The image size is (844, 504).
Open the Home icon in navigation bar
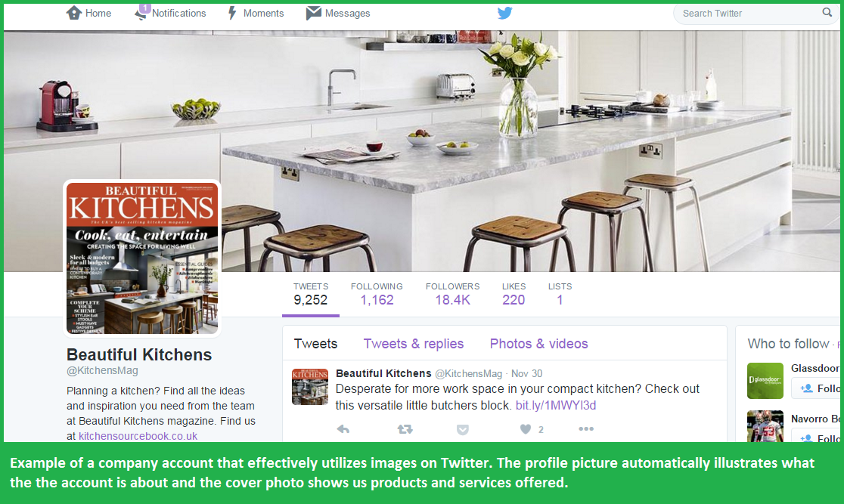pos(74,13)
